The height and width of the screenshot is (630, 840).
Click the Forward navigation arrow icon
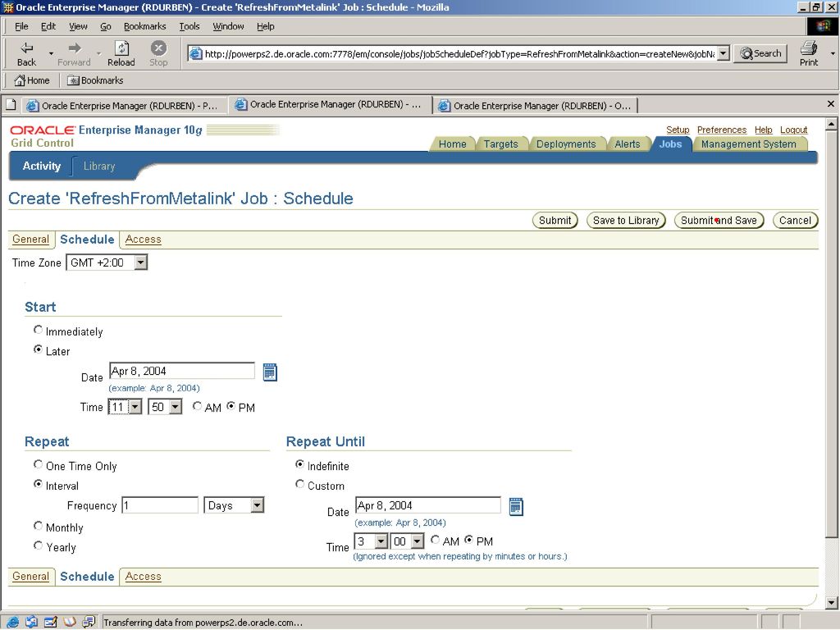[x=75, y=48]
